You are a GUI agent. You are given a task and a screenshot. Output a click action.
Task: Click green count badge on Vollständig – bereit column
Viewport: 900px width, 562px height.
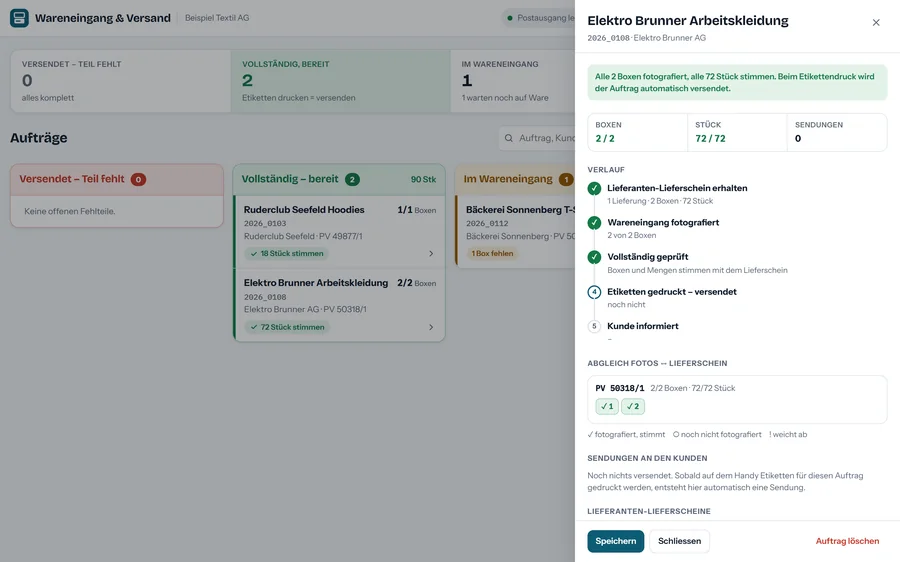pos(352,180)
